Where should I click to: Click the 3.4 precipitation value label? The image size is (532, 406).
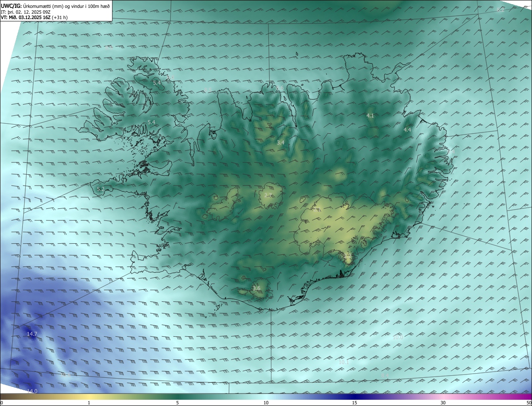281,143
